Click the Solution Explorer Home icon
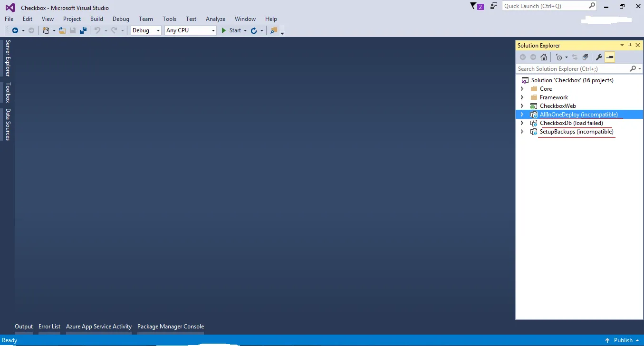The width and height of the screenshot is (644, 346). [544, 57]
